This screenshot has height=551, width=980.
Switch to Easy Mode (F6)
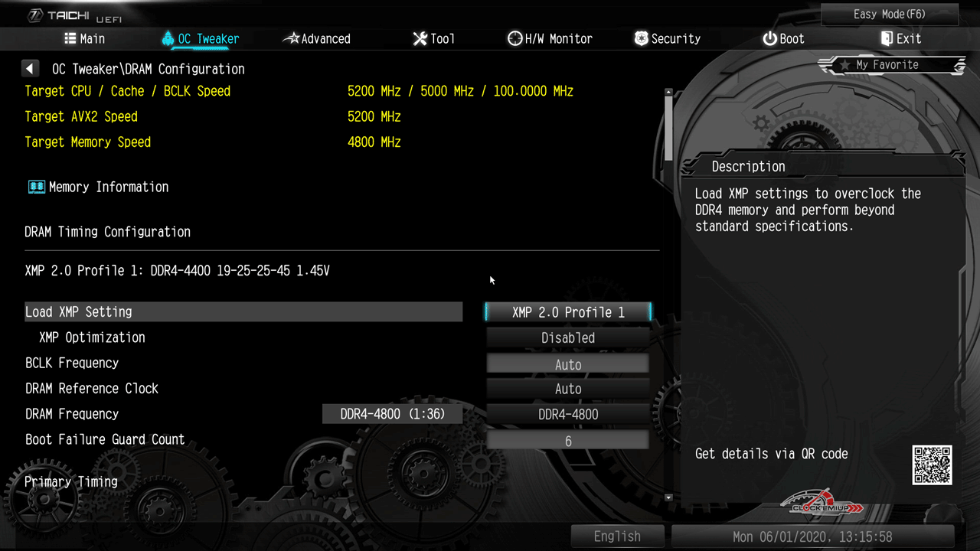pos(889,15)
